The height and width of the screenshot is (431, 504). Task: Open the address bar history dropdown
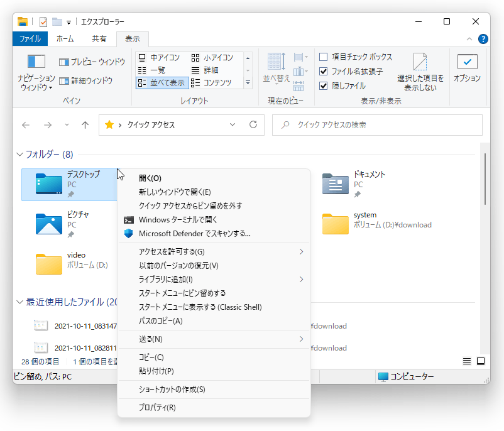tap(233, 124)
